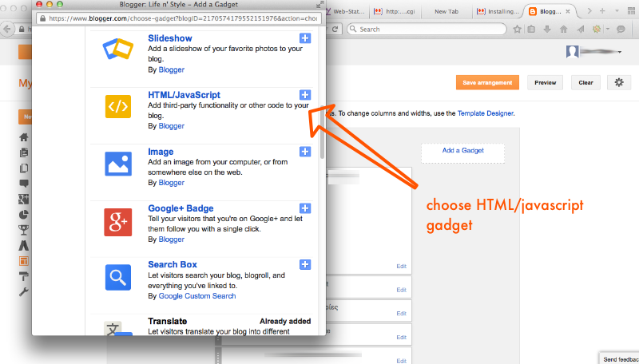Click the Send feedback button
Image resolution: width=639 pixels, height=364 pixels.
click(x=620, y=359)
